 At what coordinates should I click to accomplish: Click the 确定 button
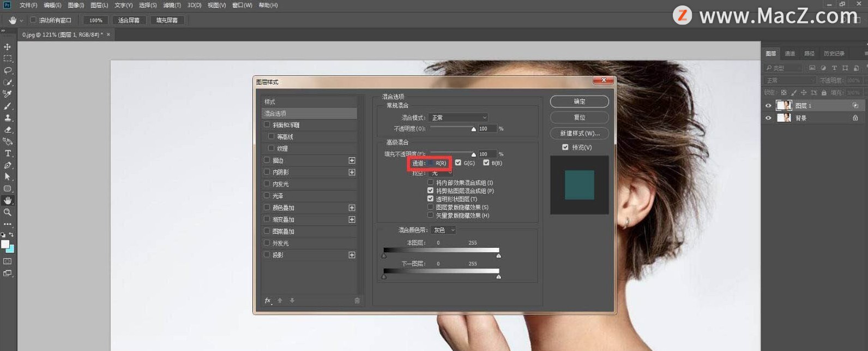tap(580, 102)
